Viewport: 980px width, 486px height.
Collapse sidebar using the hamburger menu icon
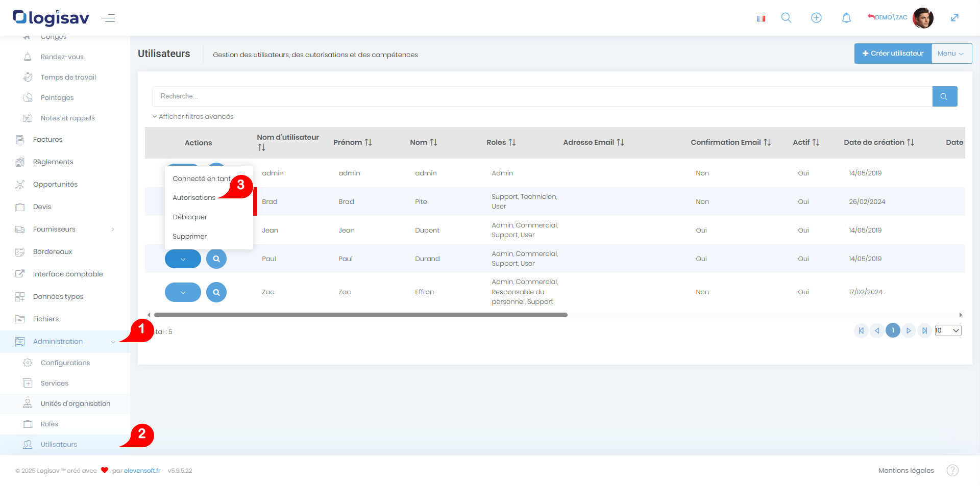point(108,18)
